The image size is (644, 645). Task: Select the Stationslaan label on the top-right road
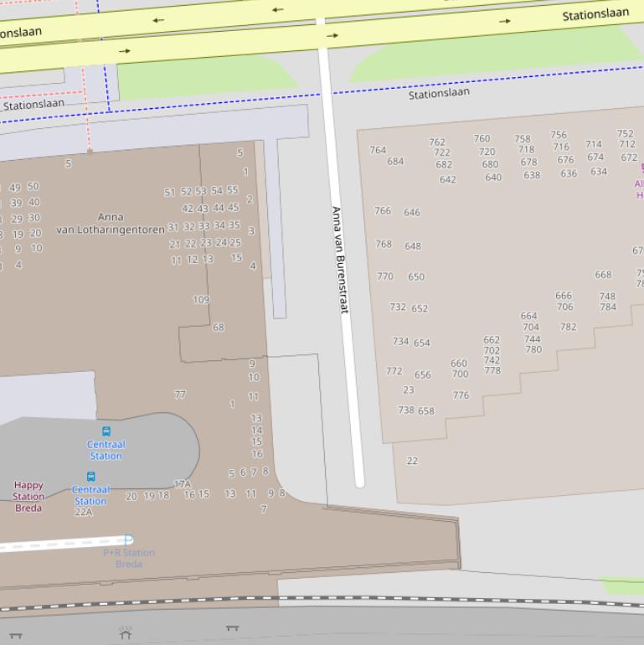[595, 14]
